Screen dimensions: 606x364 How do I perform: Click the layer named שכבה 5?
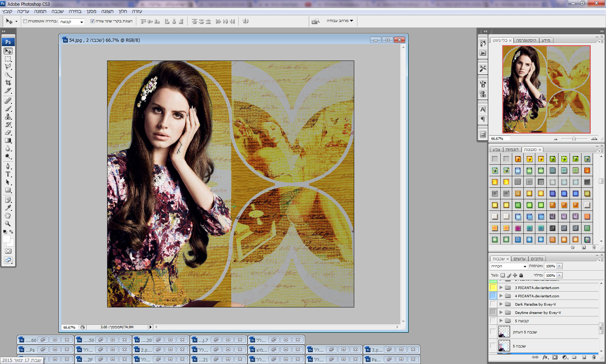519,346
